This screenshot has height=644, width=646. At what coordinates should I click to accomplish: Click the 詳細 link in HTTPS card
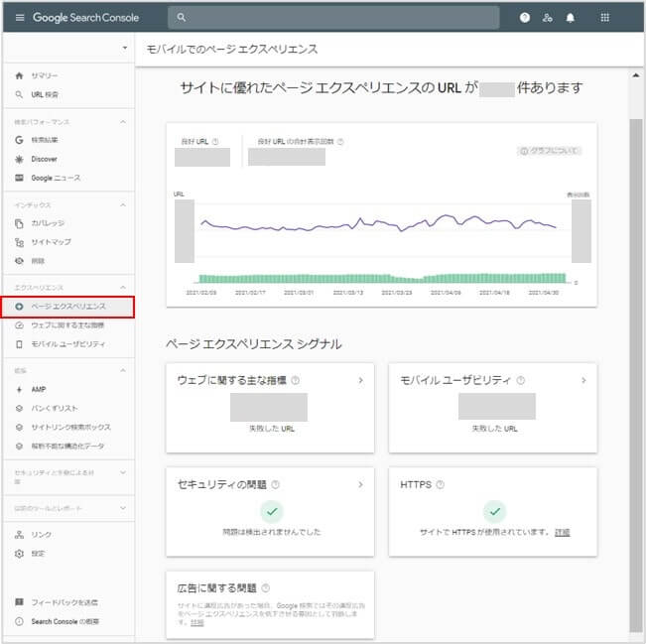[x=563, y=533]
